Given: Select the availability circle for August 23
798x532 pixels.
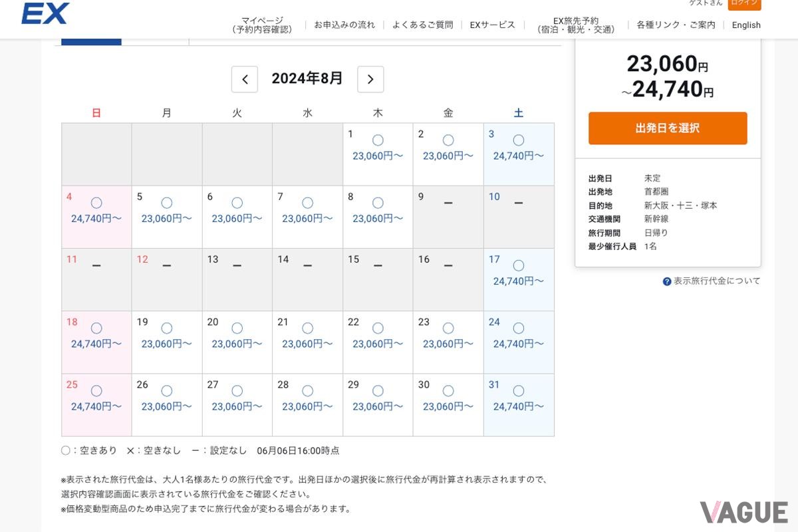Looking at the screenshot, I should pos(448,327).
